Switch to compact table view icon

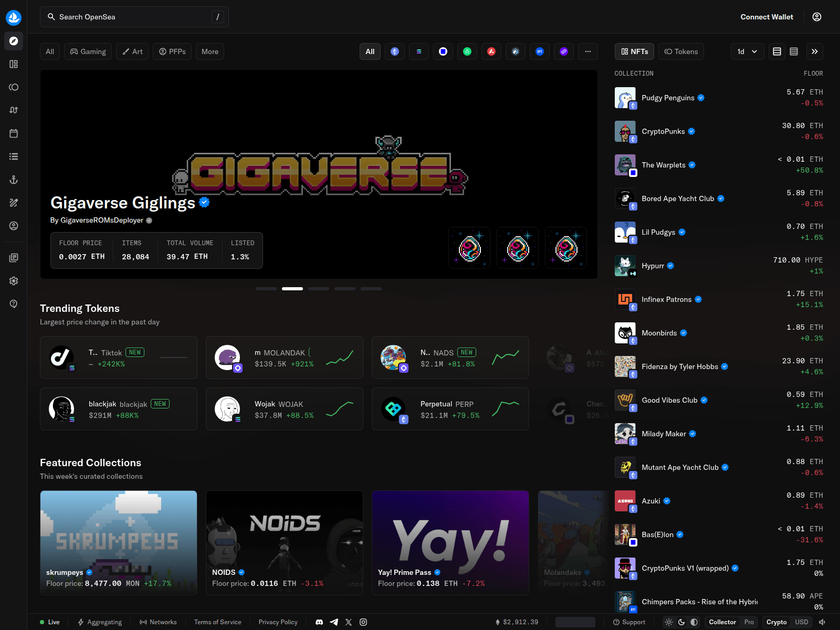pos(794,51)
